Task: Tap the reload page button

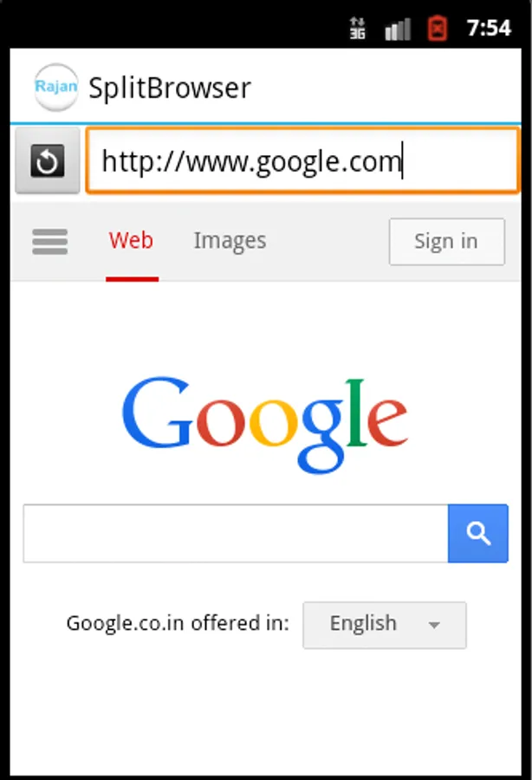Action: pos(48,160)
